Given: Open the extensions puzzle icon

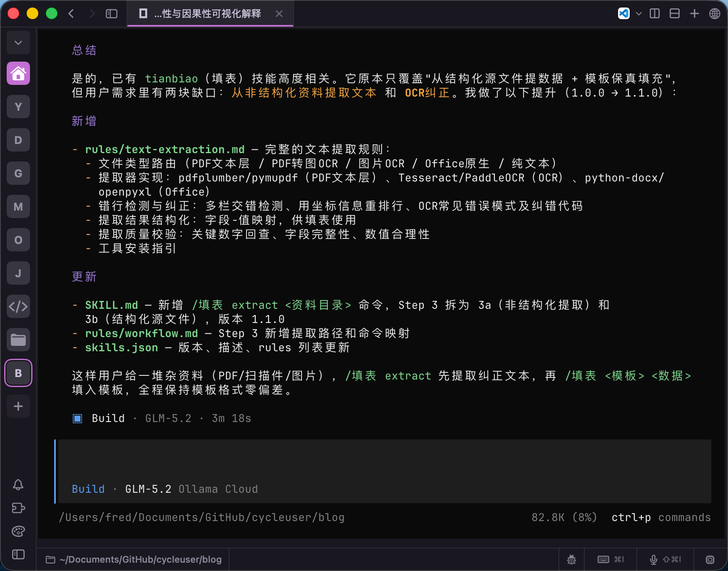Looking at the screenshot, I should pyautogui.click(x=18, y=508).
